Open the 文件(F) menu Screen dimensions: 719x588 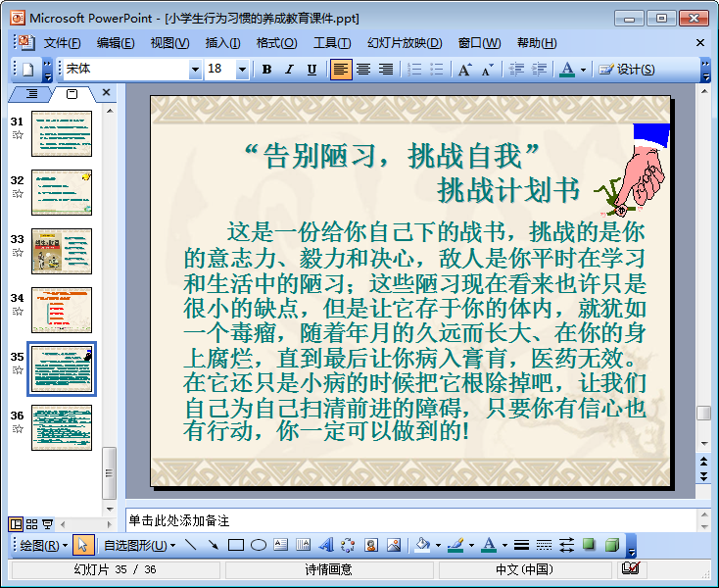[62, 43]
